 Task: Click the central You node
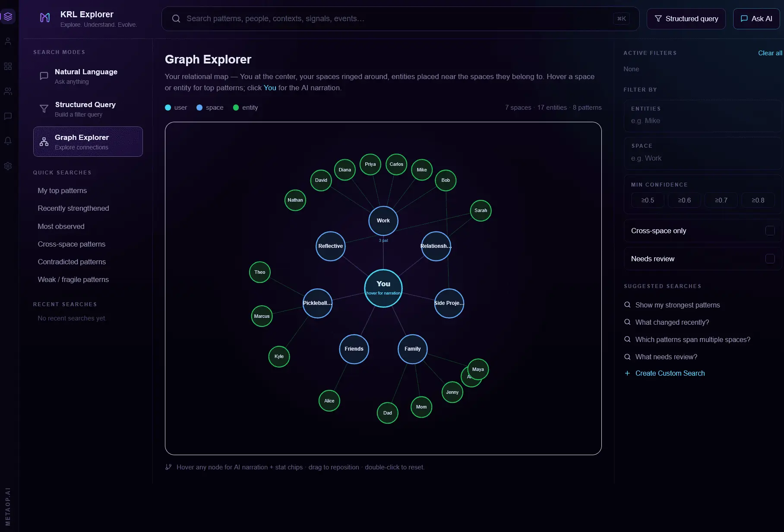pos(383,288)
